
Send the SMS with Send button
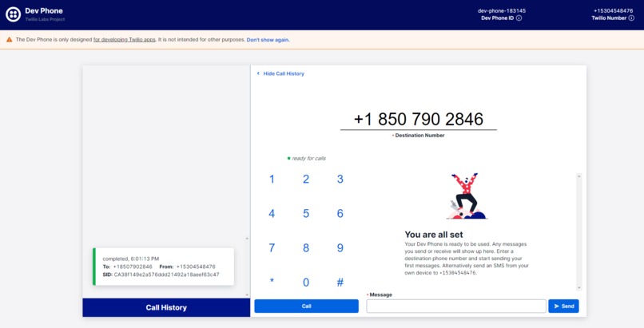click(563, 306)
